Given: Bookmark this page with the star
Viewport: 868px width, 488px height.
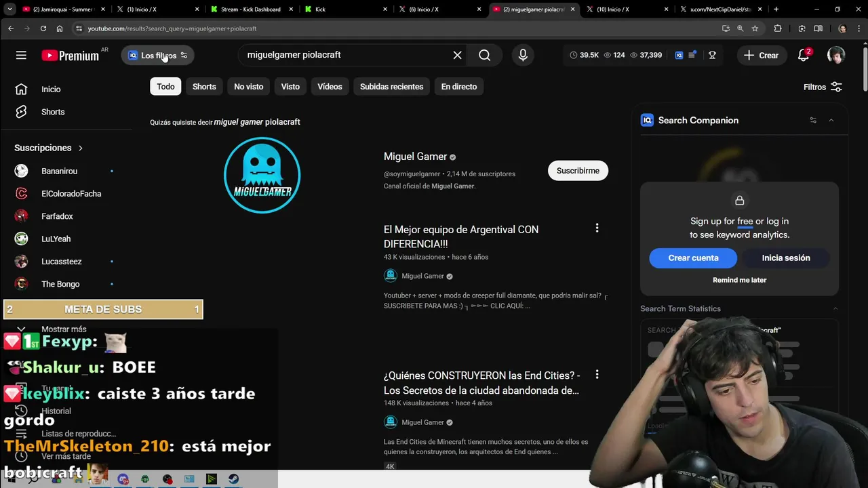Looking at the screenshot, I should [755, 28].
